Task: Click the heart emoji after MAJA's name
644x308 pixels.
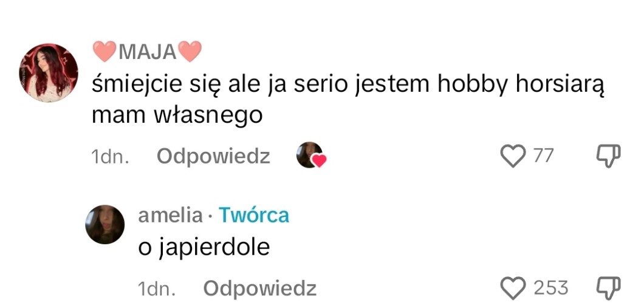Action: coord(190,52)
